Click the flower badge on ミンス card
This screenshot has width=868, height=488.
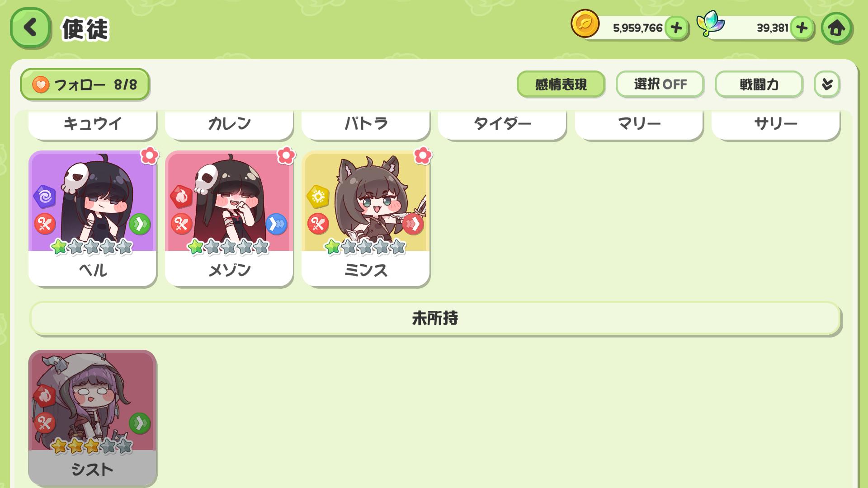click(423, 156)
